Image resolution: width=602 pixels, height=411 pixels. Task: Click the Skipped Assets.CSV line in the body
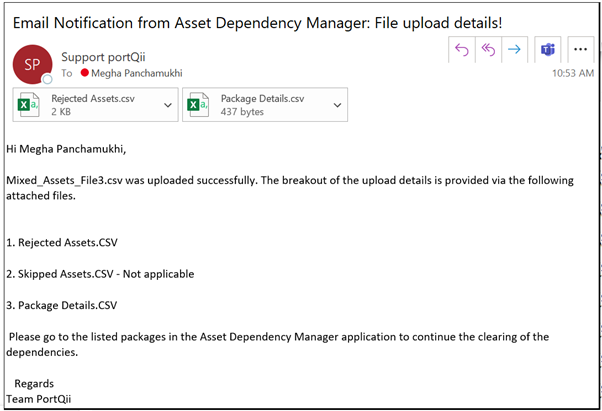[100, 273]
